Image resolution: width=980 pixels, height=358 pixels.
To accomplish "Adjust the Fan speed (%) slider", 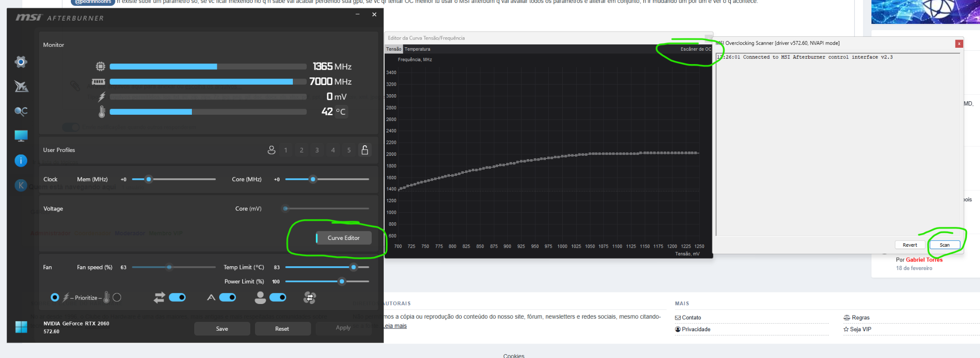I will pyautogui.click(x=174, y=267).
